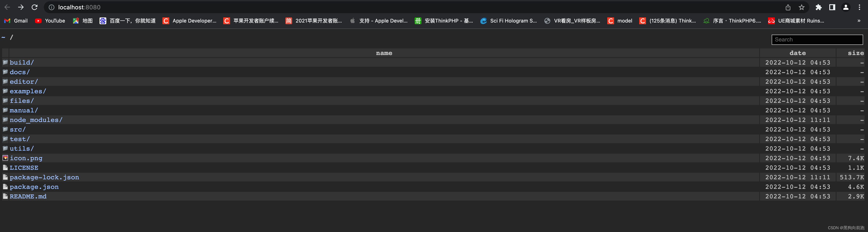868x232 pixels.
Task: Open the (125条消息) Think bookmark
Action: click(x=667, y=21)
